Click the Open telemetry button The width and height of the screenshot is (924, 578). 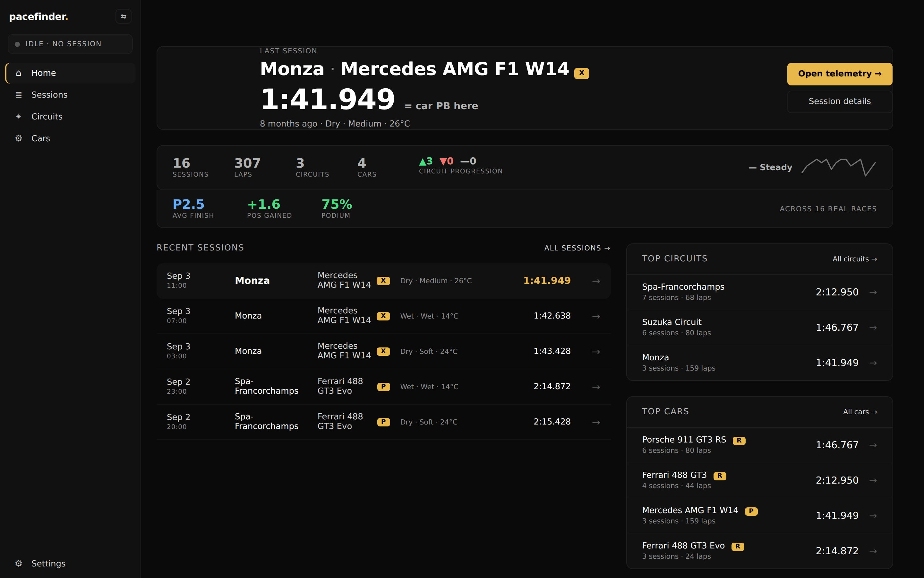tap(840, 74)
